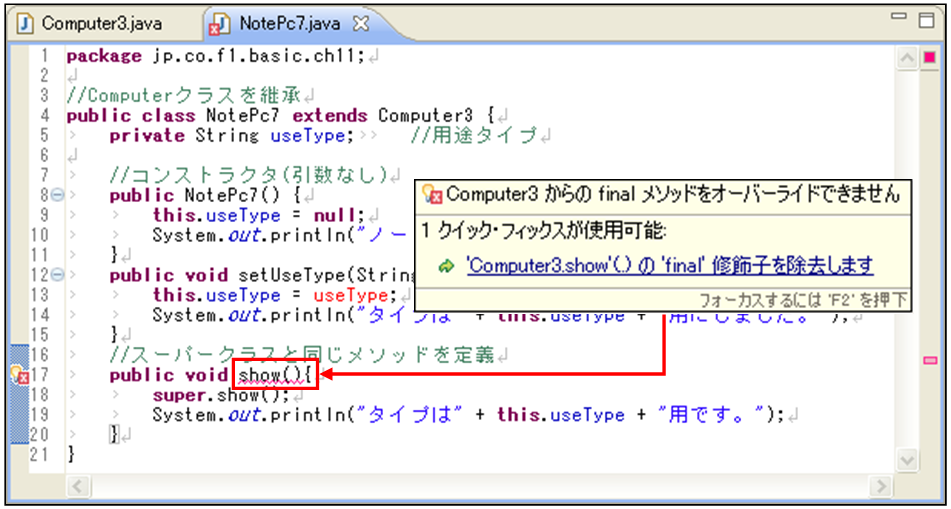The height and width of the screenshot is (509, 951).
Task: Click the Java file icon on Computer3.java tab
Action: [x=26, y=23]
